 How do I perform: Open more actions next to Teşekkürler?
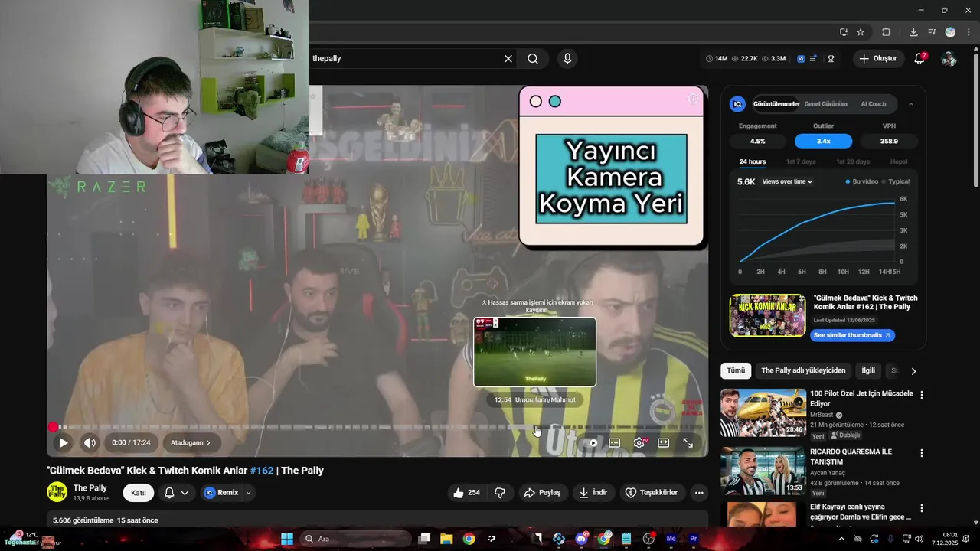pyautogui.click(x=698, y=493)
